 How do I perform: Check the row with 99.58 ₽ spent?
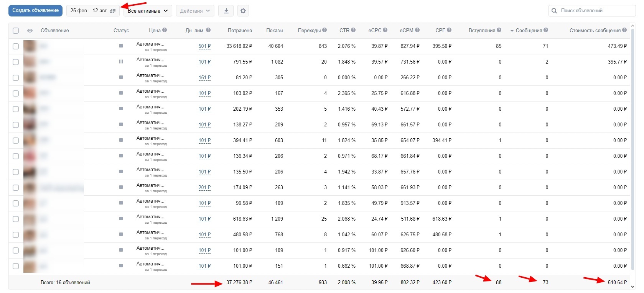click(16, 203)
